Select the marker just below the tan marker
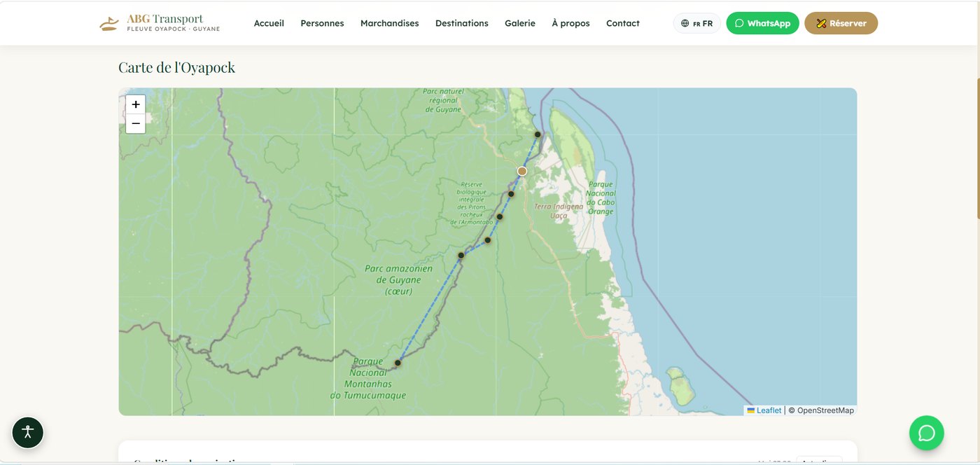Screen dimensions: 980x465 [511, 194]
